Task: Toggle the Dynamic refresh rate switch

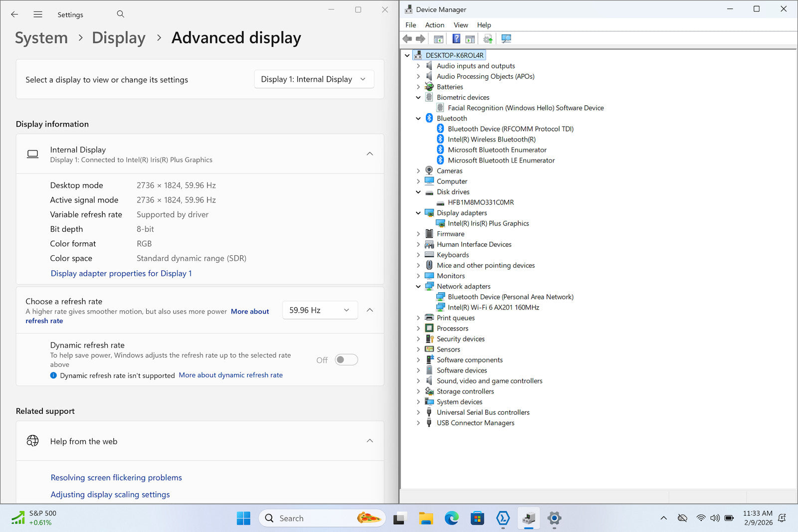Action: [x=346, y=360]
